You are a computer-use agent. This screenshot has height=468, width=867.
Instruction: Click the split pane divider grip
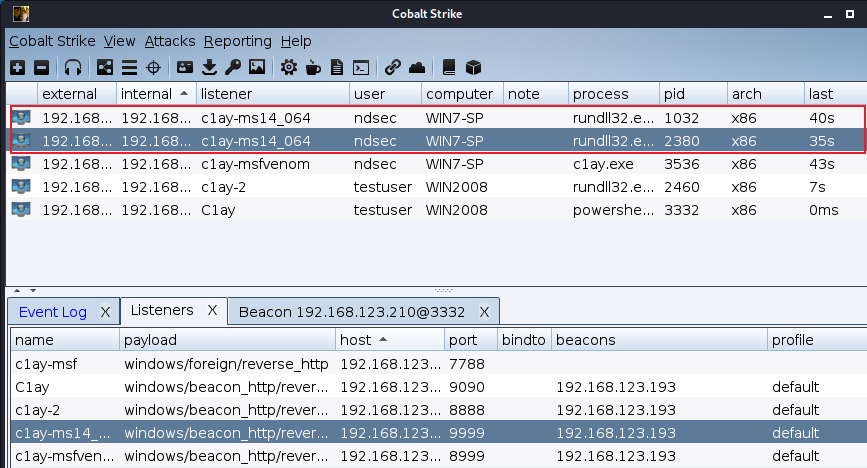(443, 290)
